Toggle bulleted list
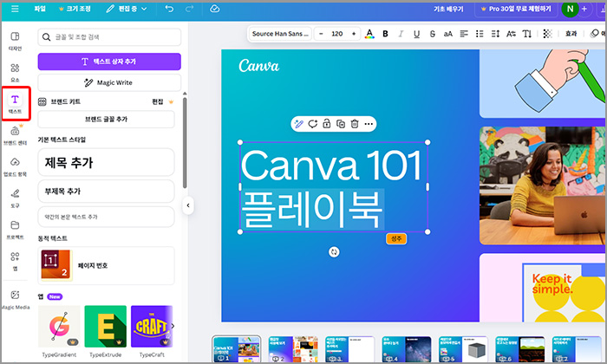The width and height of the screenshot is (607, 364). (480, 34)
